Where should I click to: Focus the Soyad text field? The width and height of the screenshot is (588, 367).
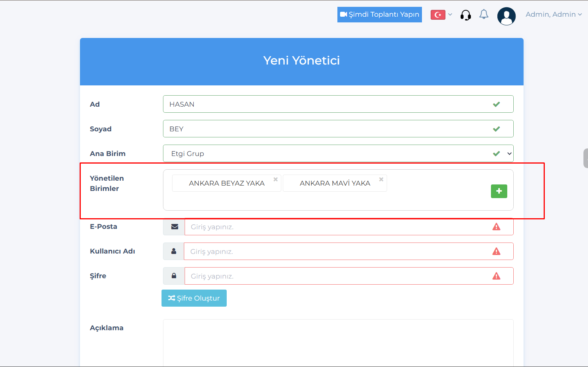tap(326, 129)
